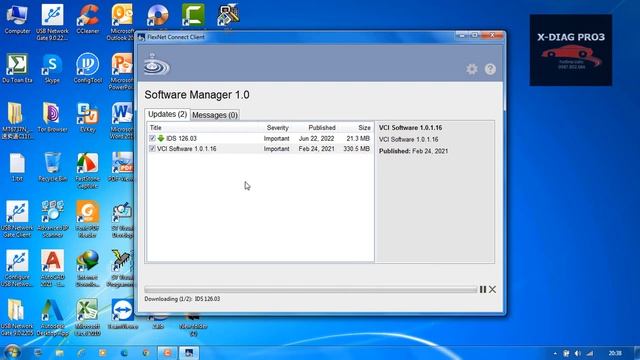Select the Microsoft Excel desktop icon
The image size is (640, 360).
(x=88, y=317)
